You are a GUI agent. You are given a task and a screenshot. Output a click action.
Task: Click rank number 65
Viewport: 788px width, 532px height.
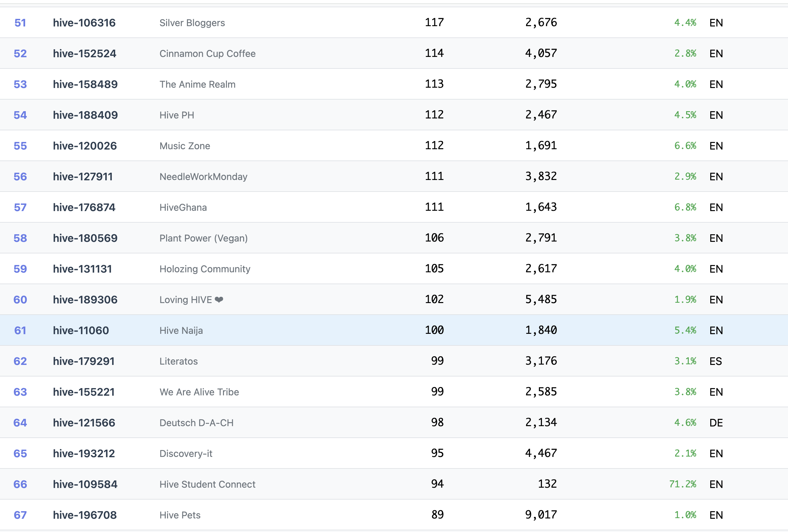tap(20, 453)
